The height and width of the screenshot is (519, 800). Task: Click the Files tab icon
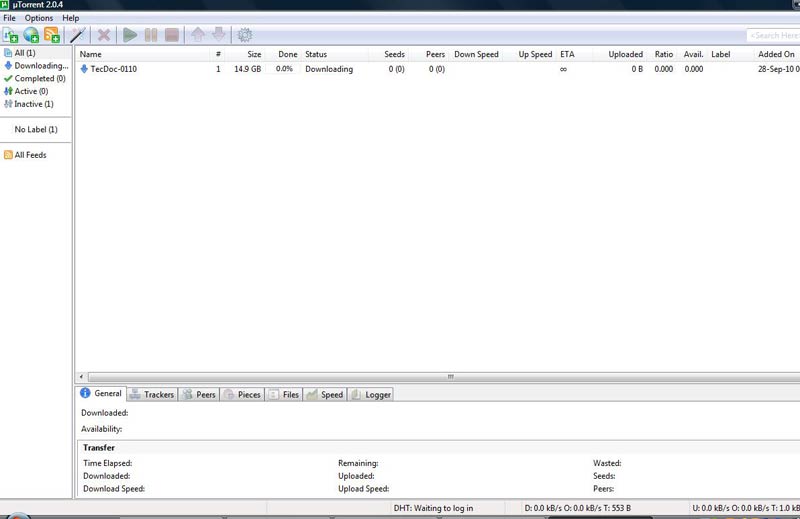point(274,394)
